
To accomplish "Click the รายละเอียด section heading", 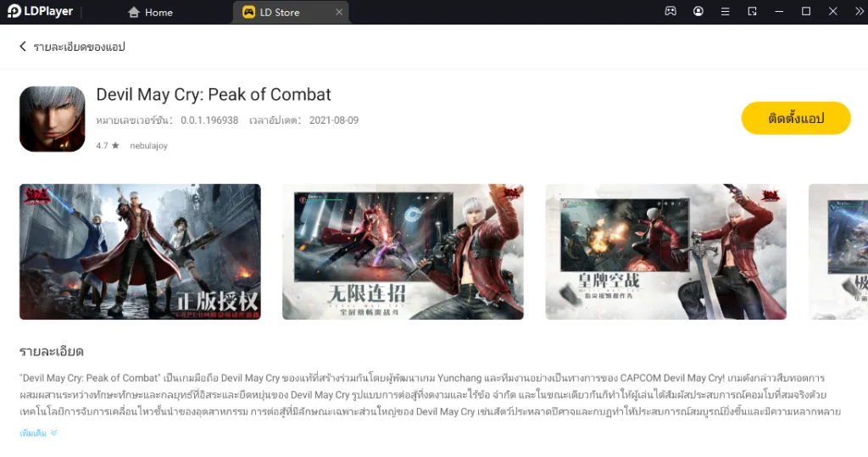I will (52, 351).
